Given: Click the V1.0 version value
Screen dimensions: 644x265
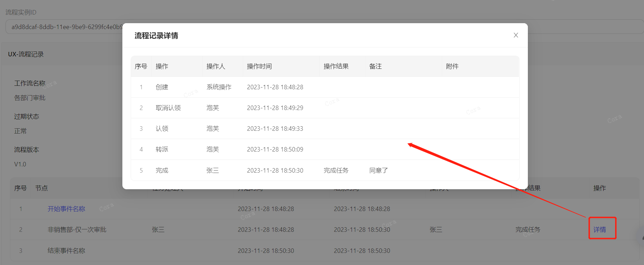Looking at the screenshot, I should [20, 164].
